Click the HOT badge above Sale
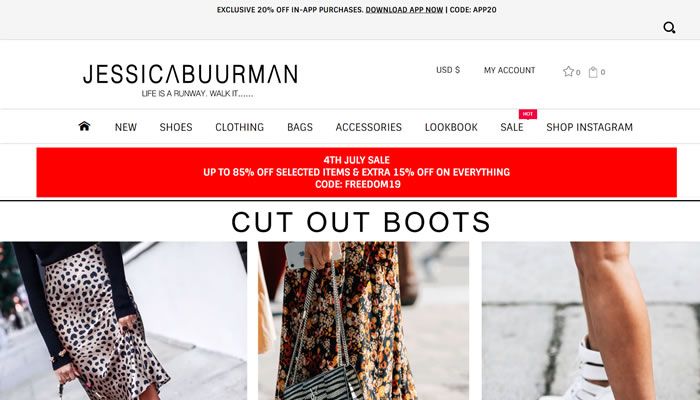The height and width of the screenshot is (400, 700). 528,114
